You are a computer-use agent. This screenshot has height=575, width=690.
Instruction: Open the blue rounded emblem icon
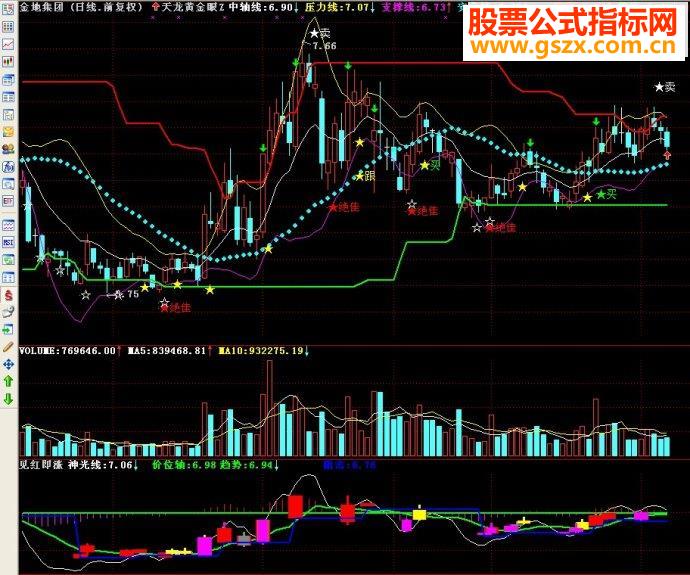click(8, 167)
